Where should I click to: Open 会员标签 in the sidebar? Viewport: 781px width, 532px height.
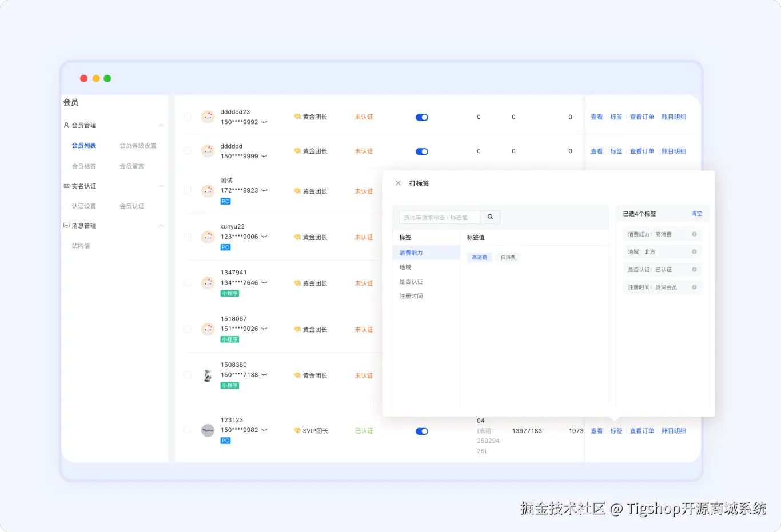click(84, 166)
